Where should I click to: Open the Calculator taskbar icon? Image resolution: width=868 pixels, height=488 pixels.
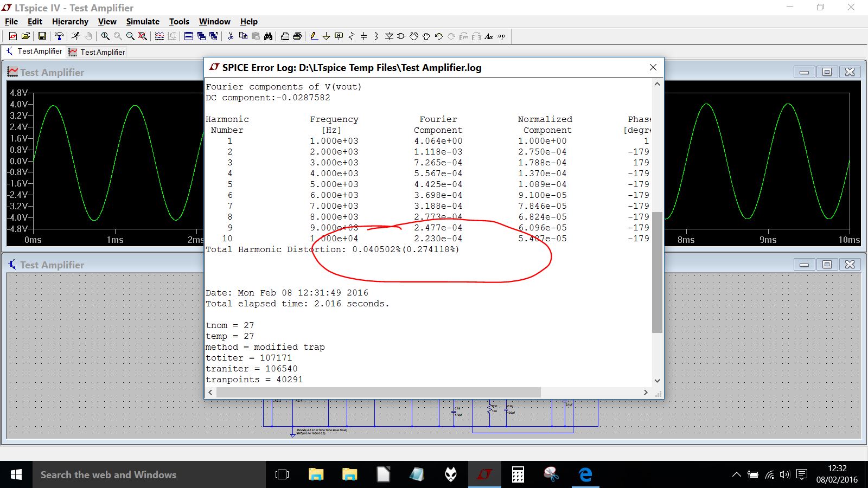[x=518, y=474]
